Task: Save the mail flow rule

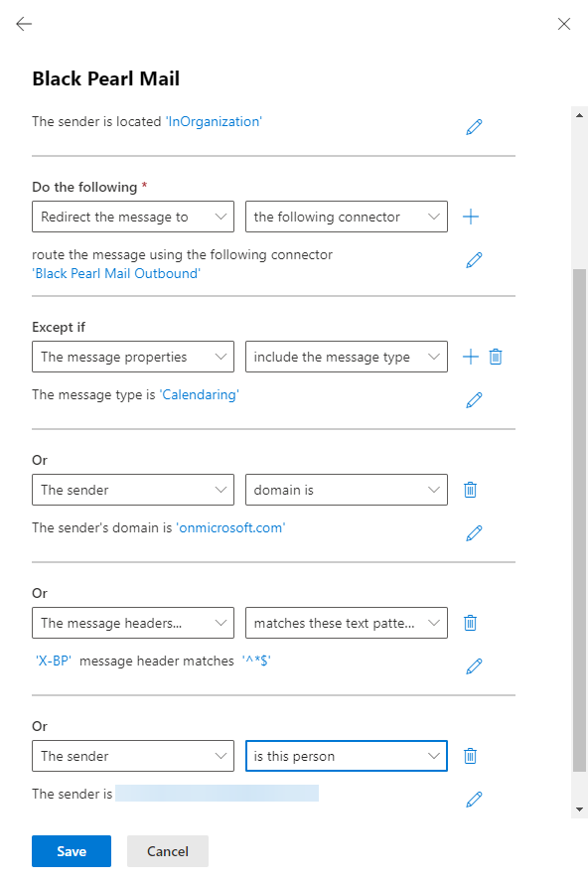Action: pyautogui.click(x=72, y=851)
